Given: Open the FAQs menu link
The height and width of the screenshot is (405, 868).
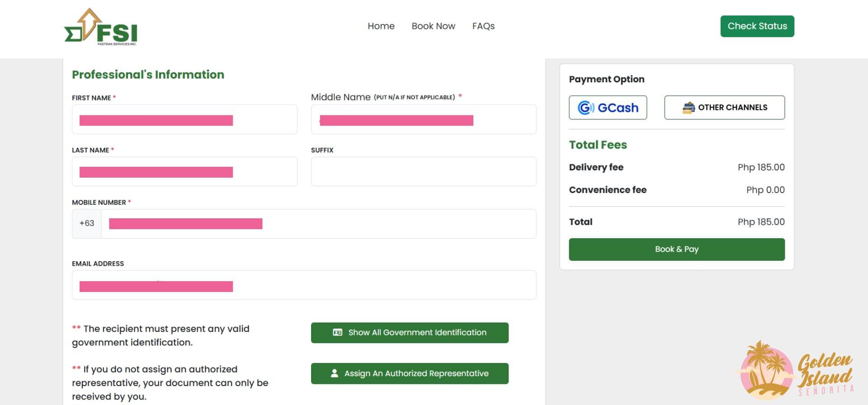Looking at the screenshot, I should [483, 26].
